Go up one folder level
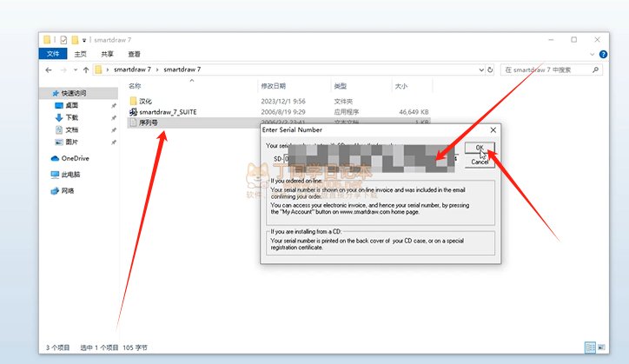This screenshot has width=629, height=364. tap(86, 69)
